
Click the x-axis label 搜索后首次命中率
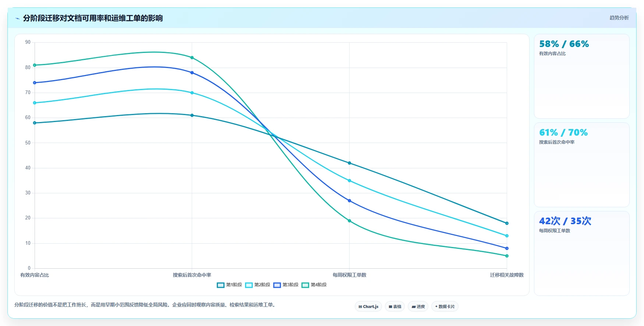pos(192,275)
